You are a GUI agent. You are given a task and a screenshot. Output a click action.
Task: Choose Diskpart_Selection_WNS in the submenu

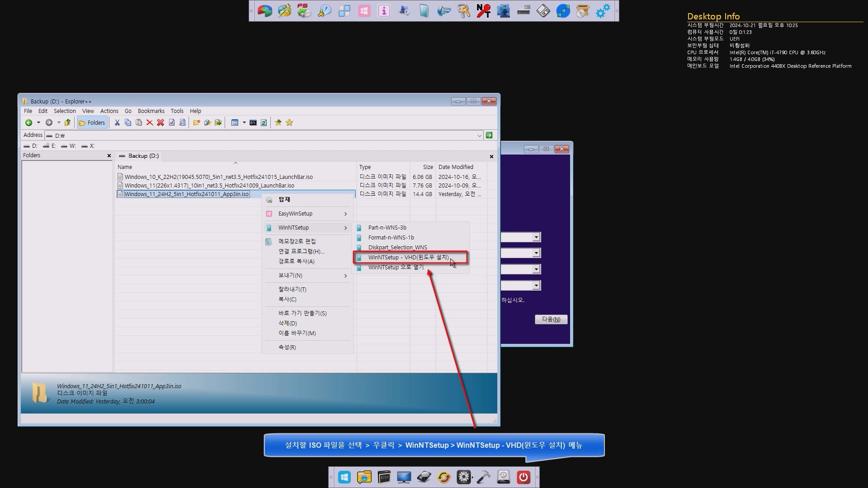coord(410,248)
